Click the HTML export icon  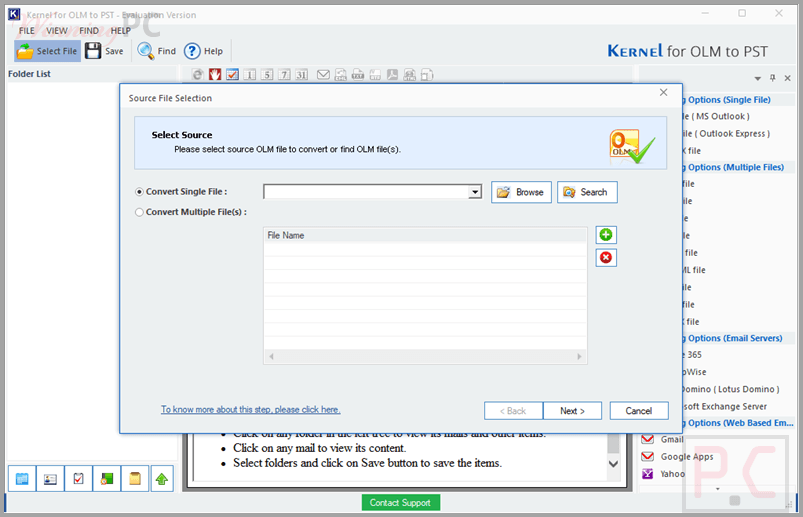click(x=410, y=75)
